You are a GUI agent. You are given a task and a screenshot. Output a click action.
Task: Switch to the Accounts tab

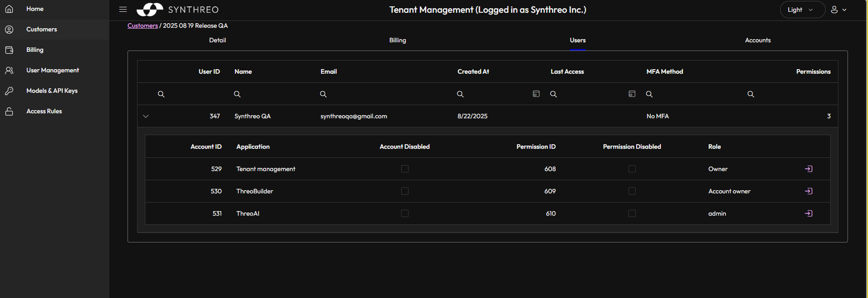coord(757,40)
